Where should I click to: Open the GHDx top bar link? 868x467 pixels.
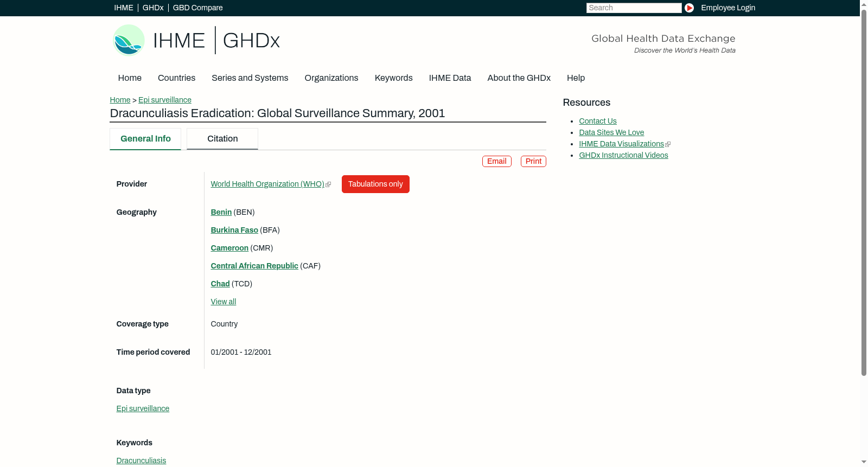point(153,8)
